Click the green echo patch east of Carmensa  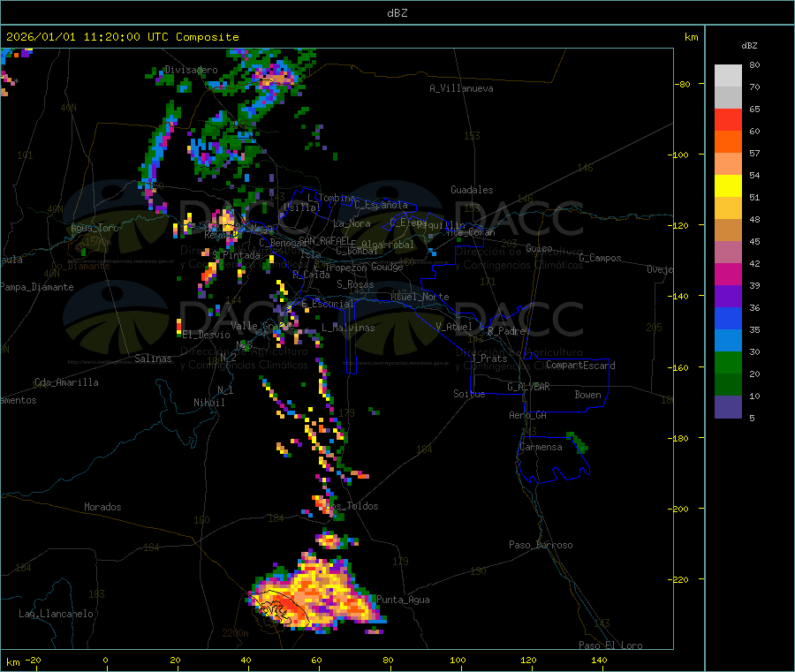tap(578, 442)
